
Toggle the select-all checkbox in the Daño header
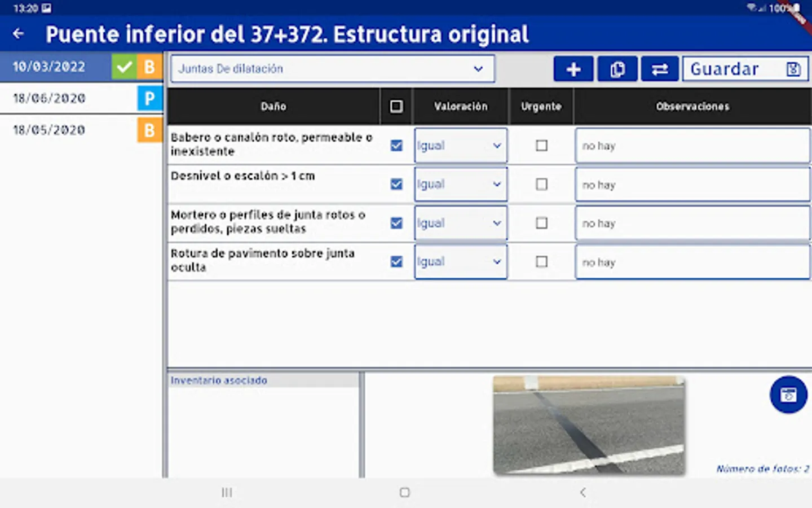[396, 106]
